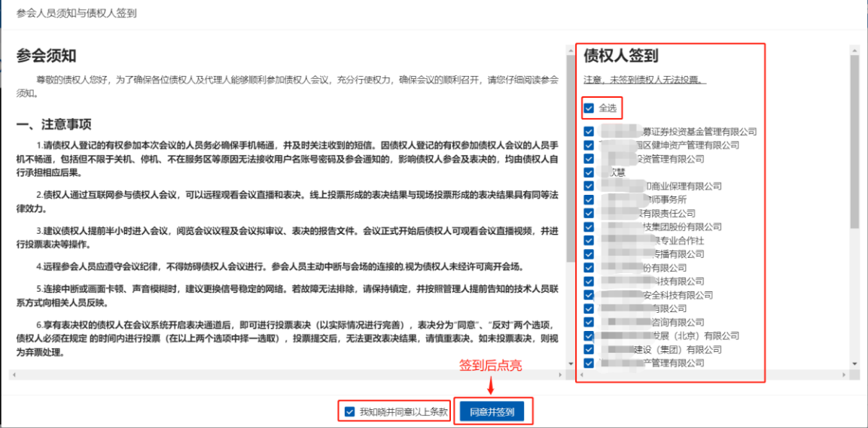Screen dimensions: 868x428
Task: Uncheck the 安全科技有限公司 creditor
Action: click(589, 295)
